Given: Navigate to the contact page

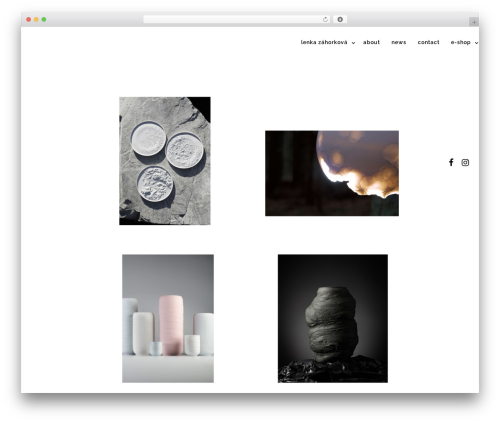Looking at the screenshot, I should point(428,42).
